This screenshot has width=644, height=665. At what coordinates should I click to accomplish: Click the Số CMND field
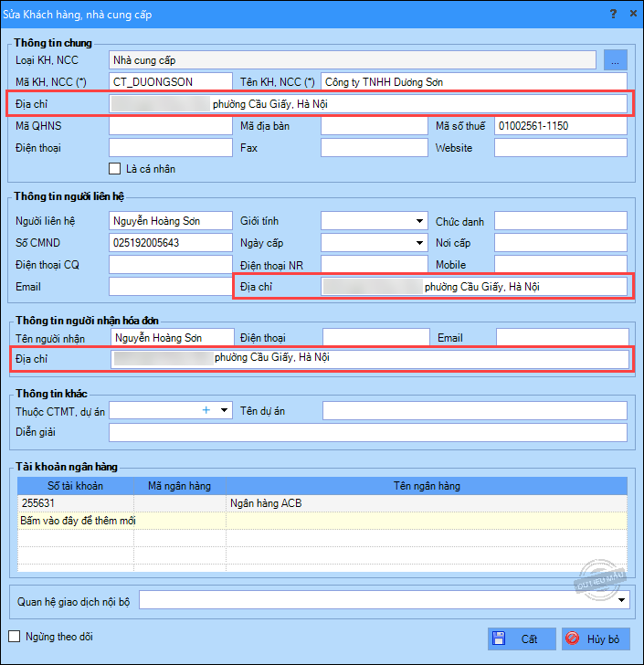coord(171,243)
